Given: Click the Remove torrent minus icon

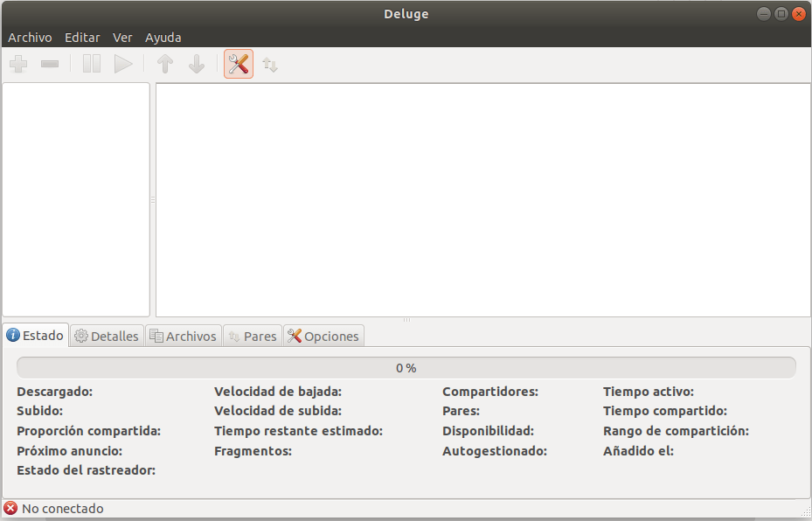Looking at the screenshot, I should pyautogui.click(x=50, y=64).
